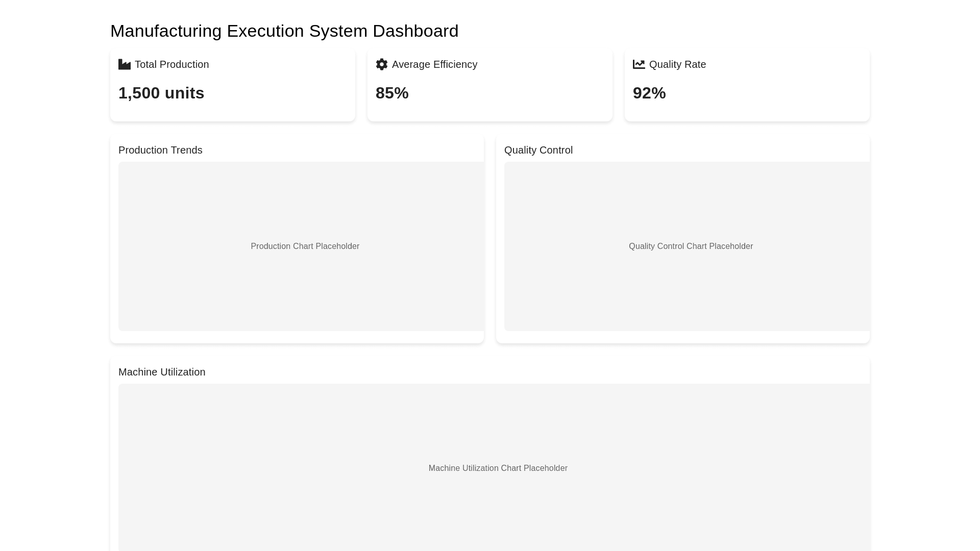Select the Quality Rate label
The height and width of the screenshot is (551, 980).
677,64
